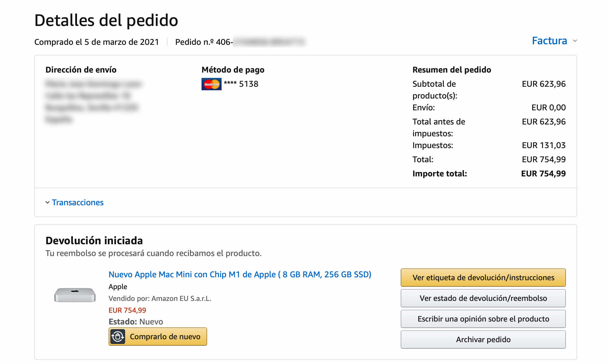Click the buy-again bag icon
Screen dimensions: 609x364
click(118, 337)
